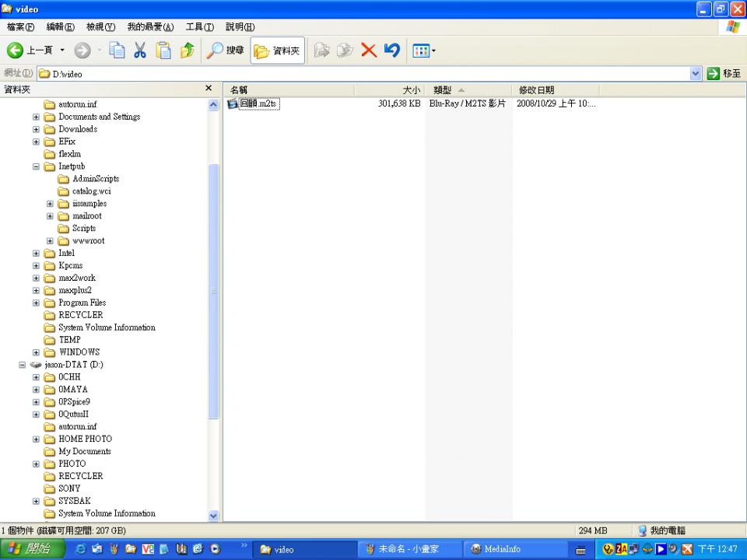The image size is (747, 560).
Task: Open the Views dropdown button
Action: 423,51
